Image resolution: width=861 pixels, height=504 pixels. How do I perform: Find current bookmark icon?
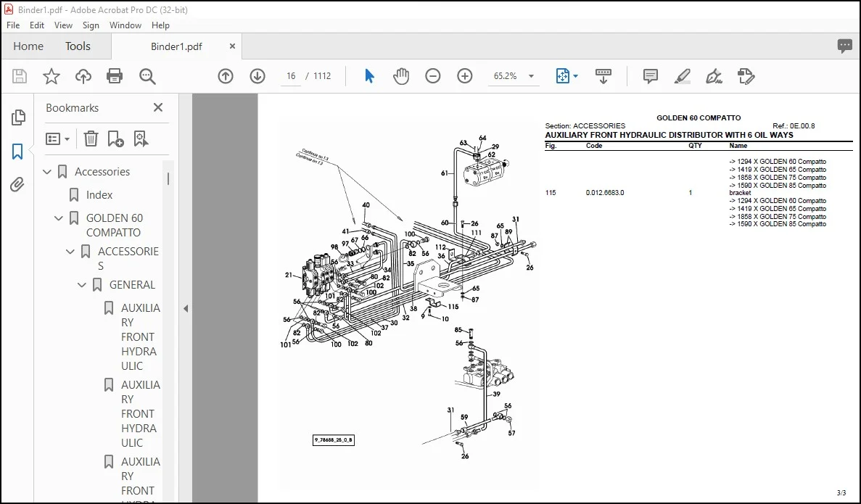coord(141,139)
